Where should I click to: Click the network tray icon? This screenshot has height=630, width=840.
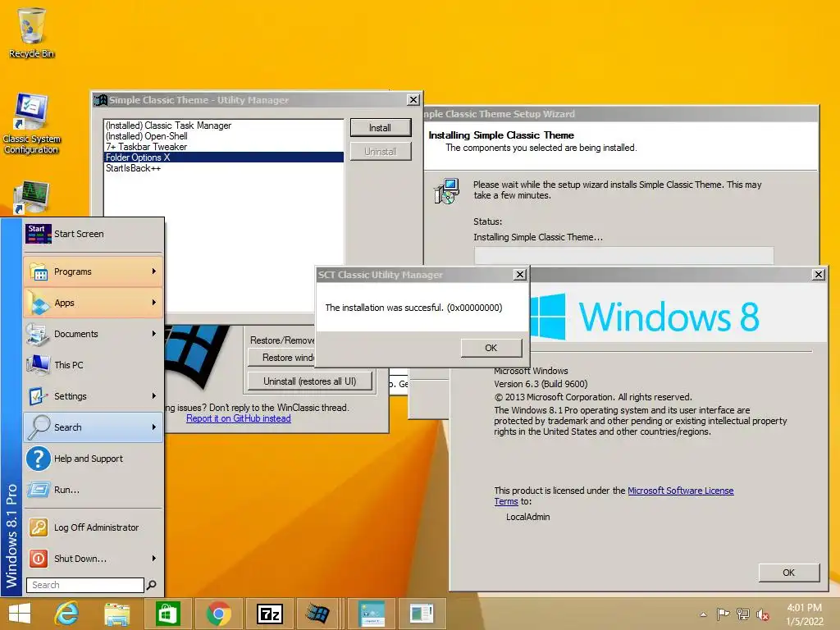tap(743, 614)
